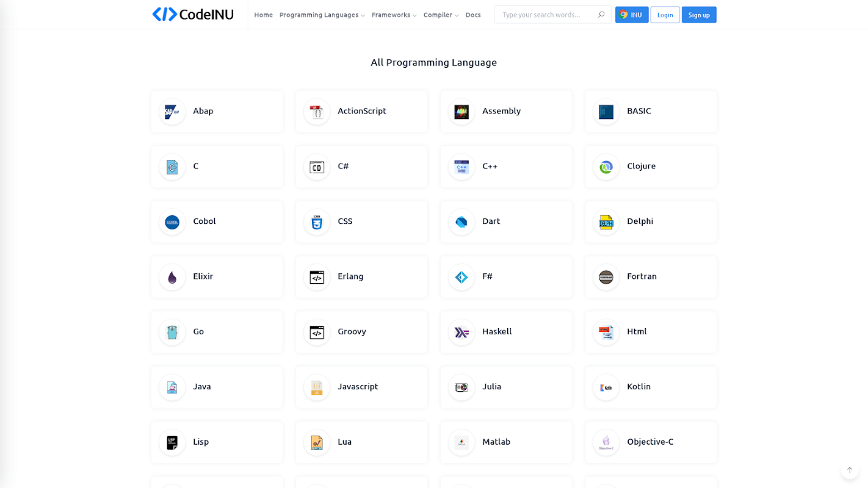Click the Delphi logo icon

click(x=606, y=222)
